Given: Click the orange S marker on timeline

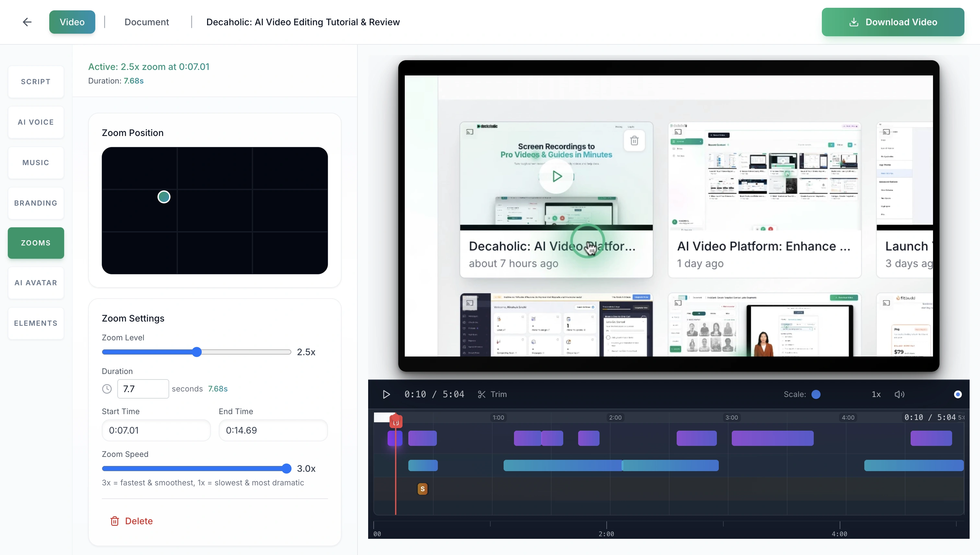Looking at the screenshot, I should (422, 489).
